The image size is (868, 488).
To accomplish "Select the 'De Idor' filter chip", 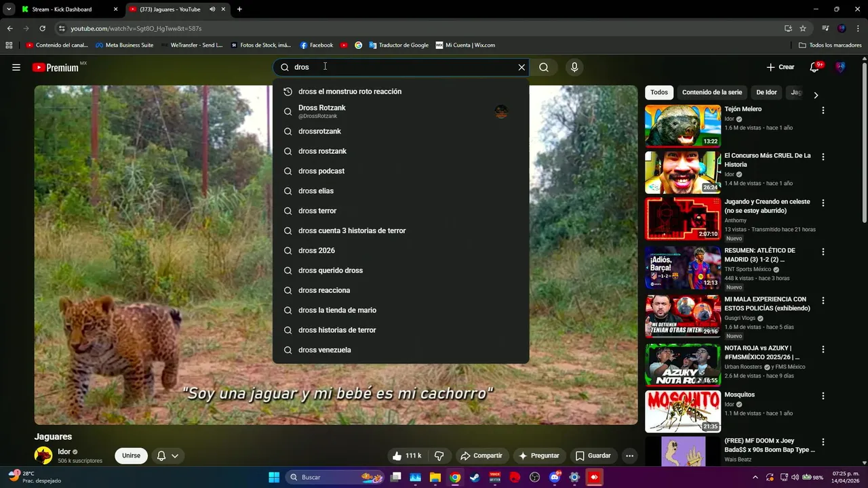I will pos(766,92).
